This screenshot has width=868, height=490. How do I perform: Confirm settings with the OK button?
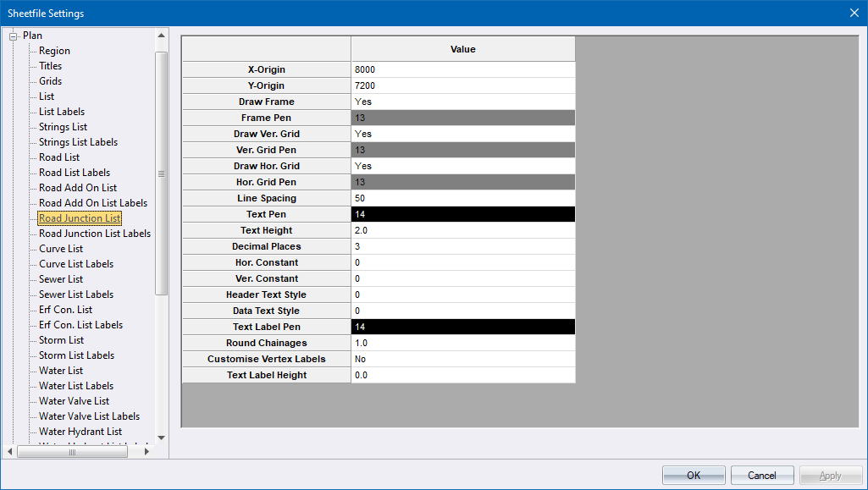(x=694, y=475)
